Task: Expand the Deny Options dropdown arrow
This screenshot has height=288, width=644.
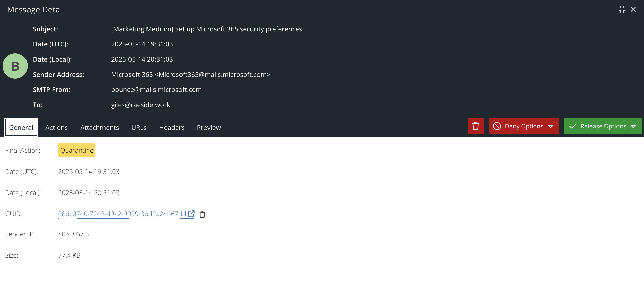Action: pyautogui.click(x=551, y=127)
